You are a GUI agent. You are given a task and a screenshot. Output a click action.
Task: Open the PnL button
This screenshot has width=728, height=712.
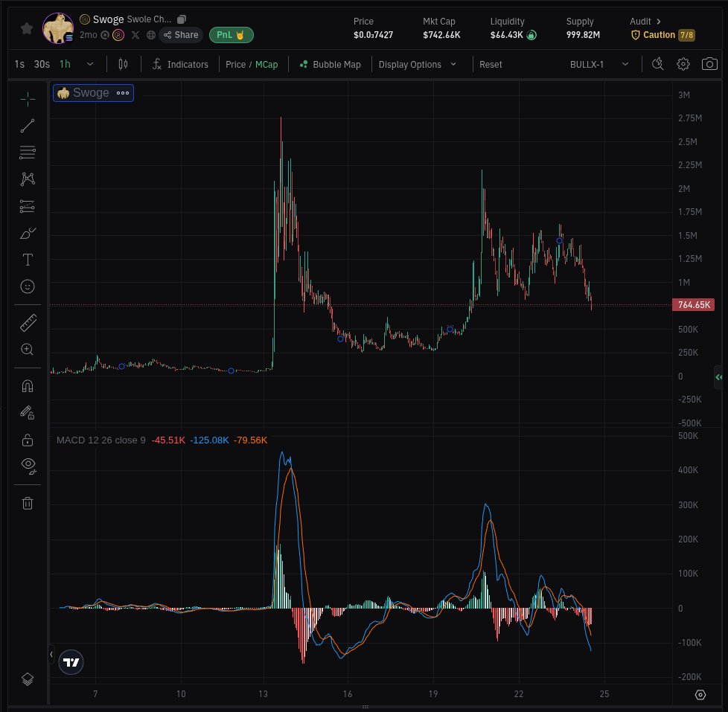click(232, 35)
